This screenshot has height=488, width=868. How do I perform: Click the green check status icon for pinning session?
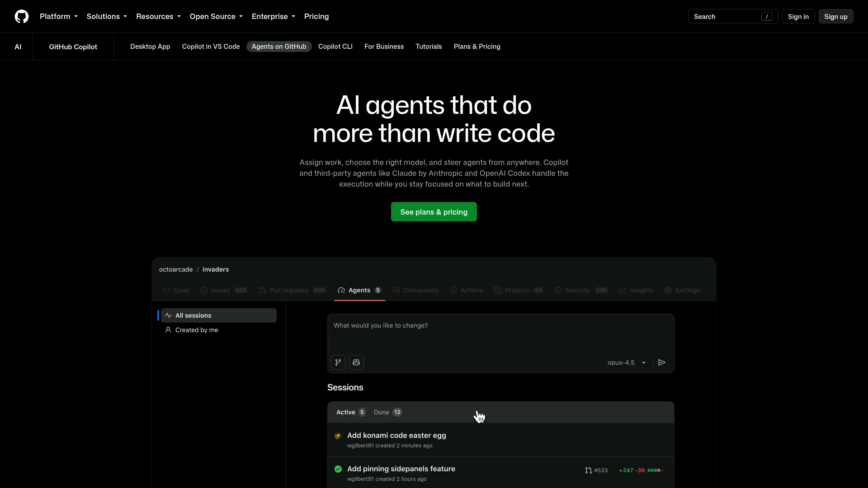click(x=338, y=469)
